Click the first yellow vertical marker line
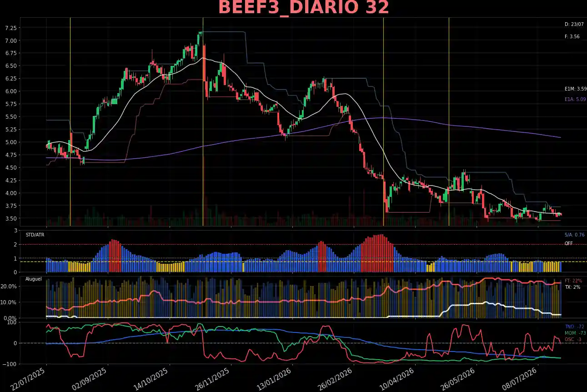587x392 pixels. [x=70, y=122]
